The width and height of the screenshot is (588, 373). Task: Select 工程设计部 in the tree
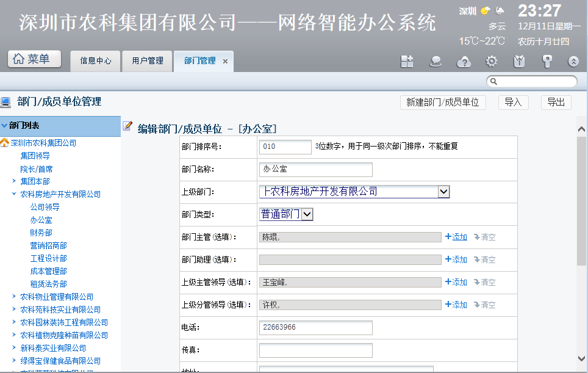pyautogui.click(x=48, y=258)
